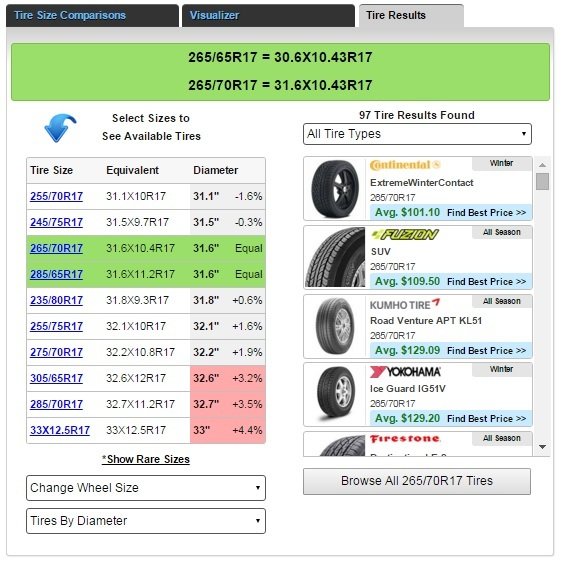This screenshot has height=566, width=562.
Task: Select the 245/75R17 tire size link
Action: tap(57, 222)
